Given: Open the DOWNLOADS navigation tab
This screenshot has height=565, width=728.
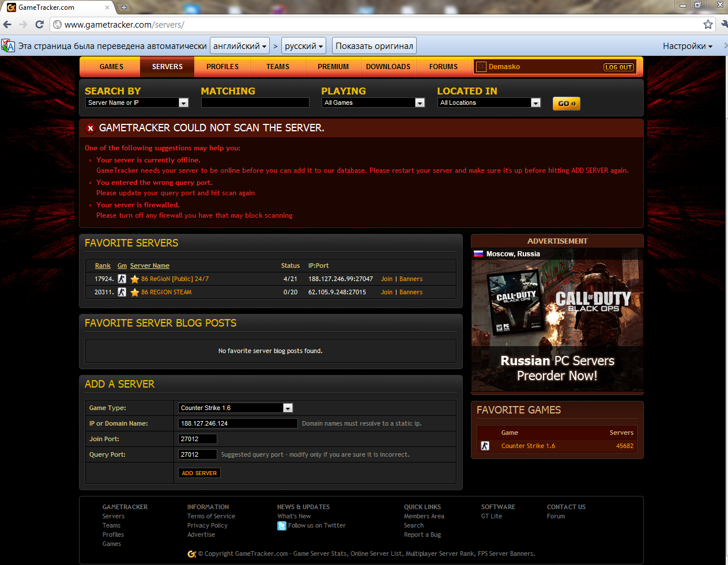Looking at the screenshot, I should [x=388, y=67].
